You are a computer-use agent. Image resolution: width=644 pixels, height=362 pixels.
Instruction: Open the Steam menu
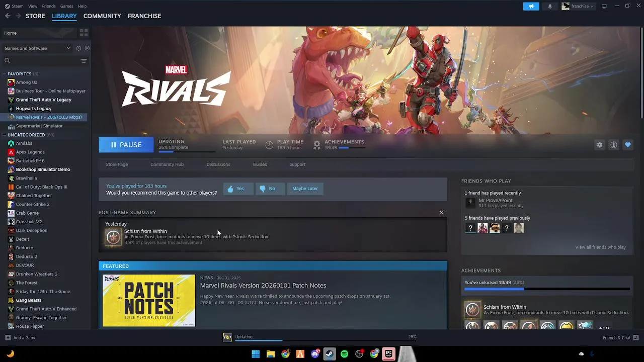(15, 6)
